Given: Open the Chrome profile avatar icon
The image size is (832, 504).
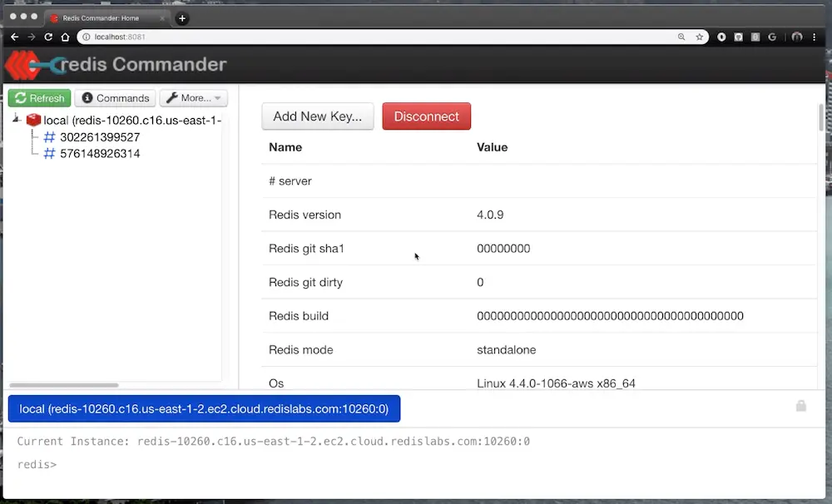Looking at the screenshot, I should tap(796, 37).
